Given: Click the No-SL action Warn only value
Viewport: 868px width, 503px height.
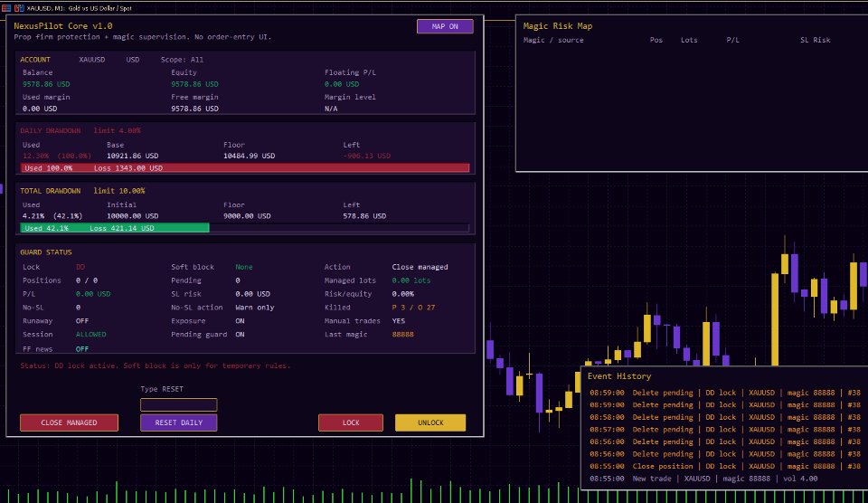Looking at the screenshot, I should tap(255, 308).
